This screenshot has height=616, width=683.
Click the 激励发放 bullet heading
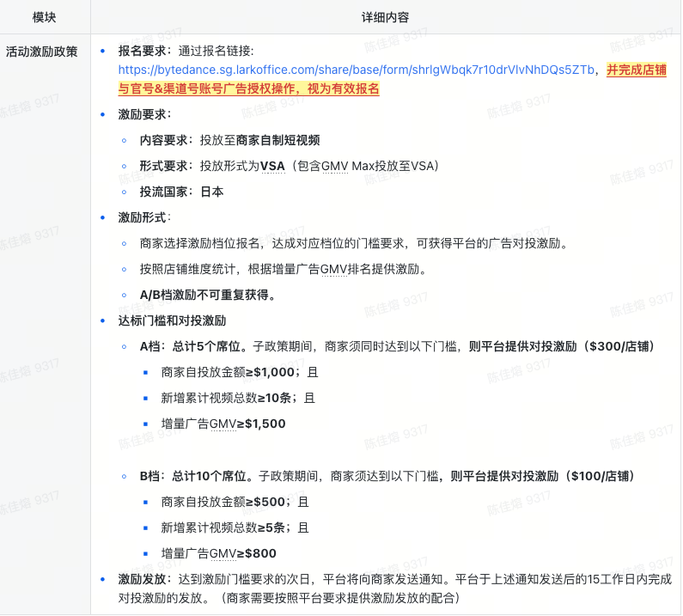pos(144,579)
